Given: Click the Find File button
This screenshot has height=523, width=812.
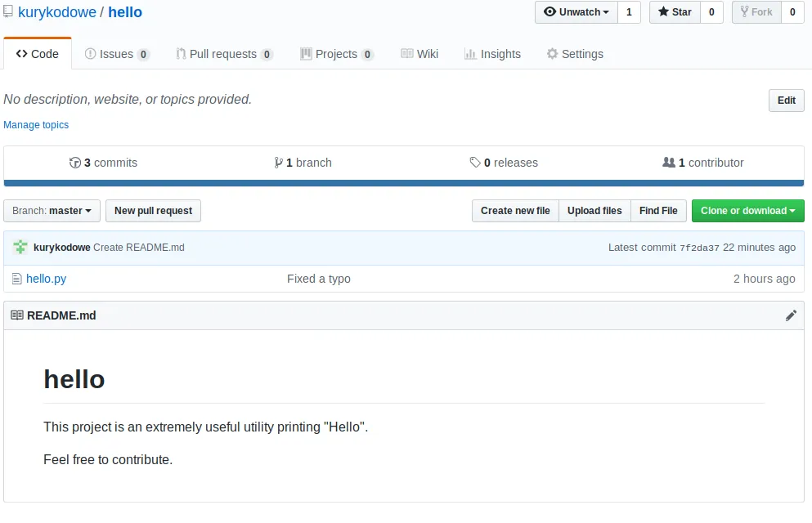Looking at the screenshot, I should pos(658,211).
